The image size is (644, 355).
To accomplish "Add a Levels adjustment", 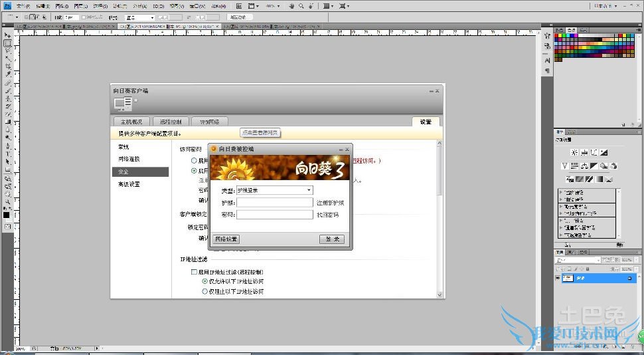I will pyautogui.click(x=584, y=152).
